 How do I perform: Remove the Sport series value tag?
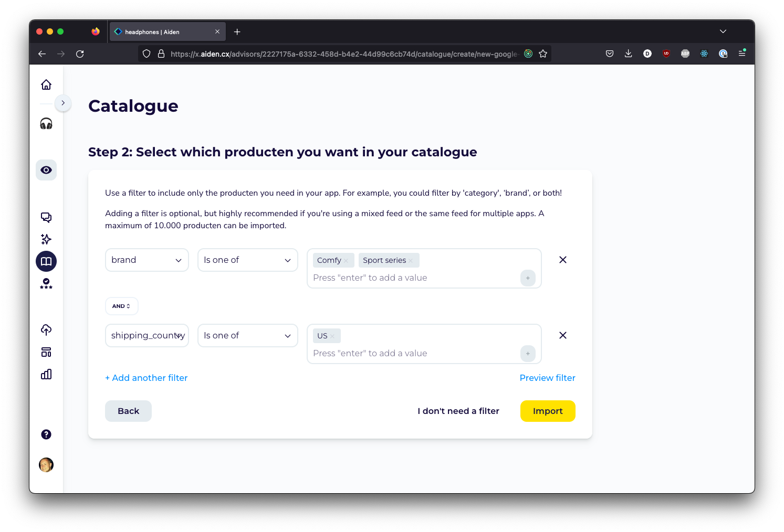pos(411,261)
